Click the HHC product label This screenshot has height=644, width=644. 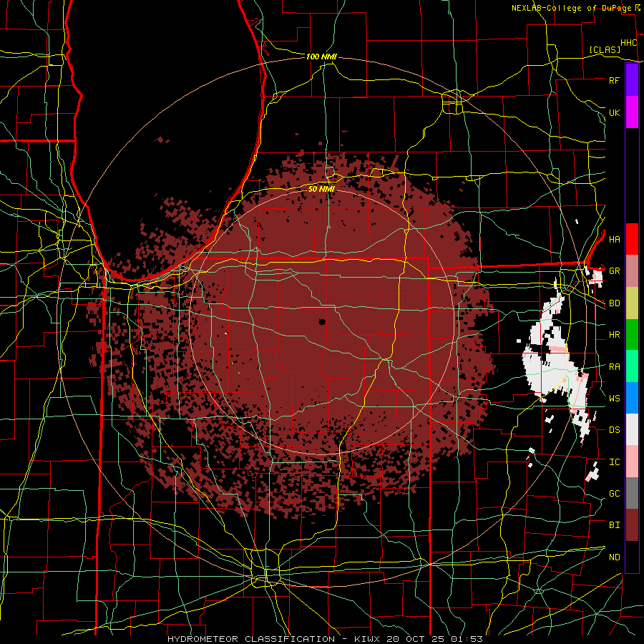click(629, 43)
